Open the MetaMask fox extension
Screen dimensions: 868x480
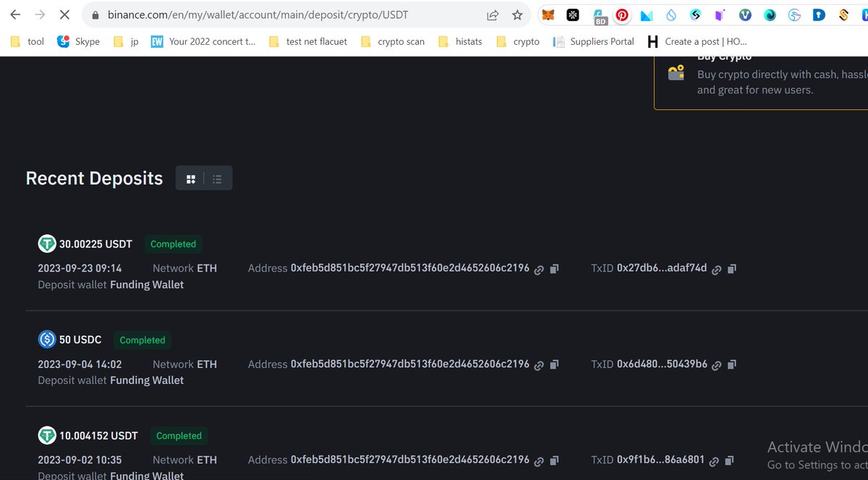548,15
